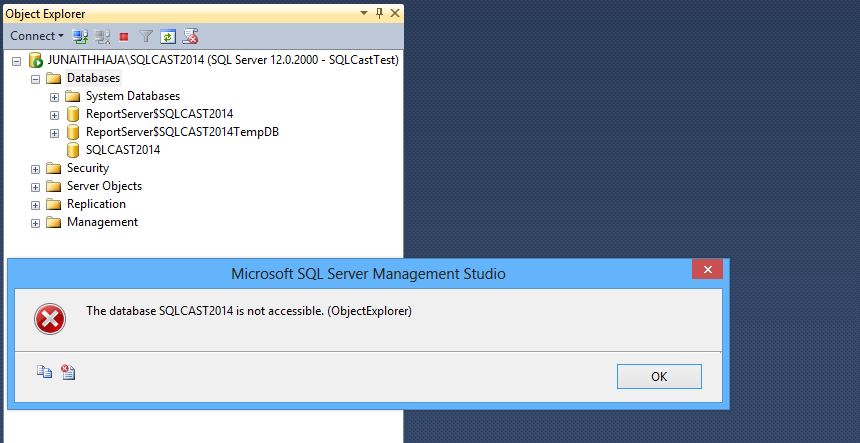The width and height of the screenshot is (860, 443).
Task: Click the red Stop icon
Action: (x=124, y=37)
